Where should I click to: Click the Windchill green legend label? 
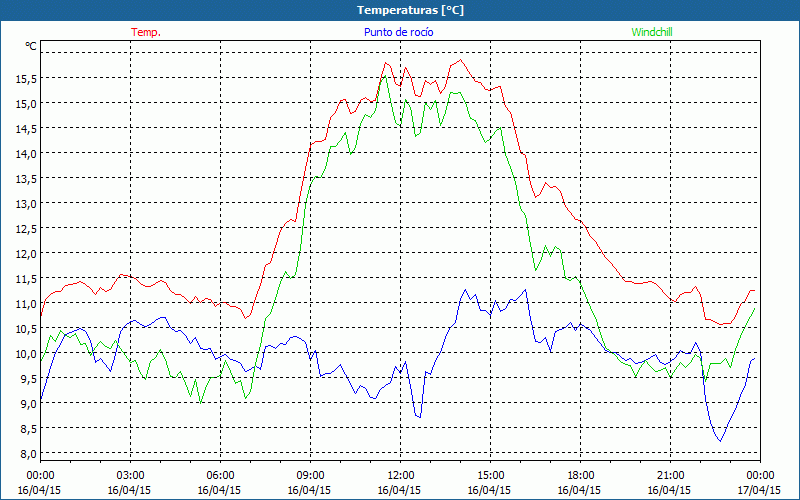coord(652,32)
